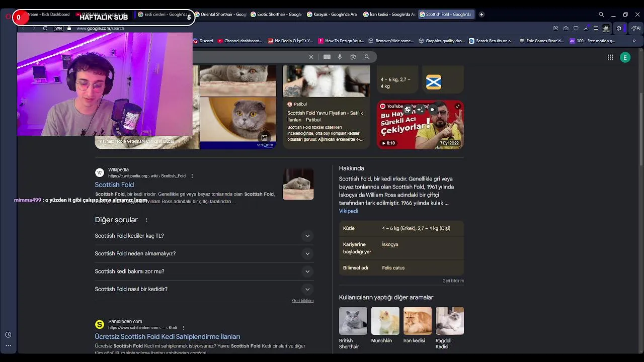Screen dimensions: 644x362
Task: Open the 'Ne Dedin O İşe?' bookmark
Action: (290, 41)
